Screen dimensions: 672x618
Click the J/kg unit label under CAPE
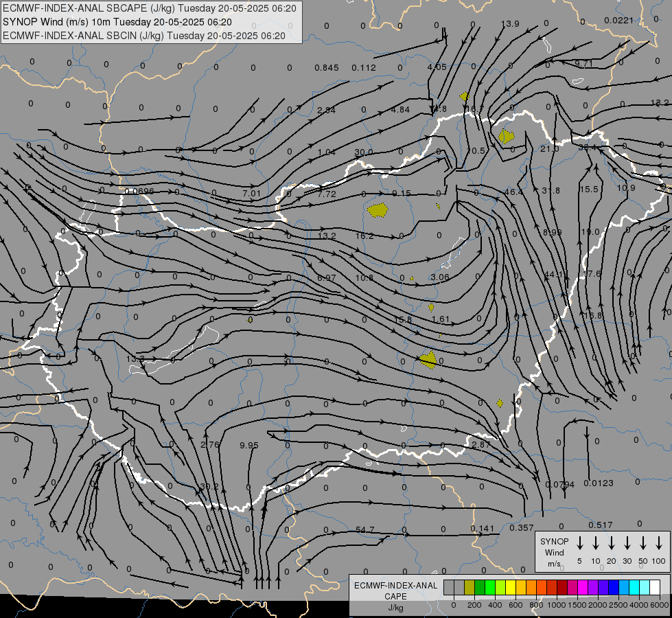(x=395, y=608)
